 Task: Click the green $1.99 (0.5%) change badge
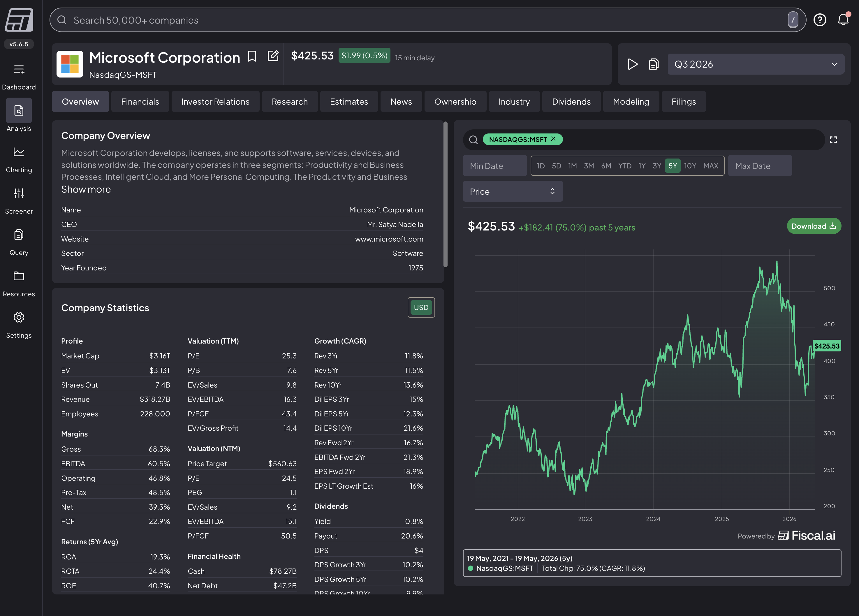pos(364,56)
